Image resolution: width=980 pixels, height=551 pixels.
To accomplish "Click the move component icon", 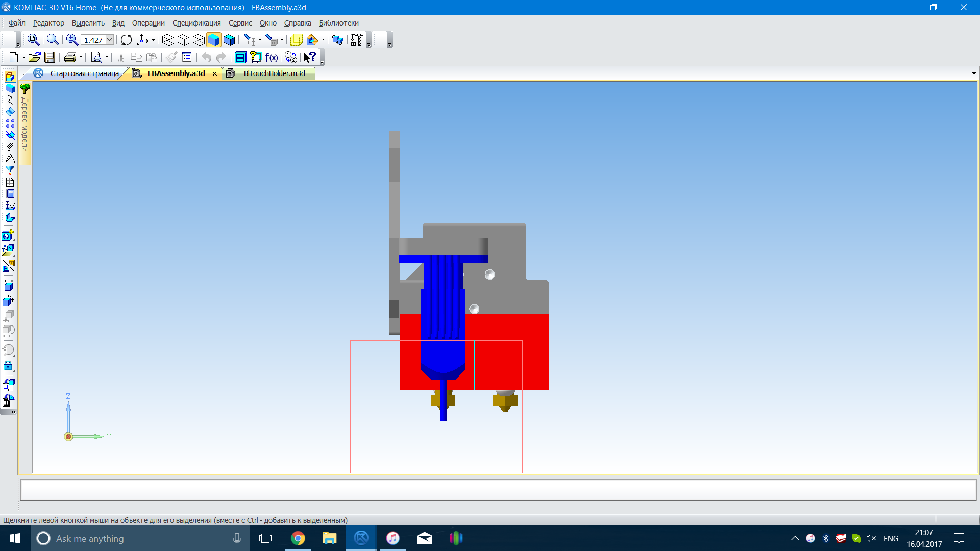I will point(8,286).
